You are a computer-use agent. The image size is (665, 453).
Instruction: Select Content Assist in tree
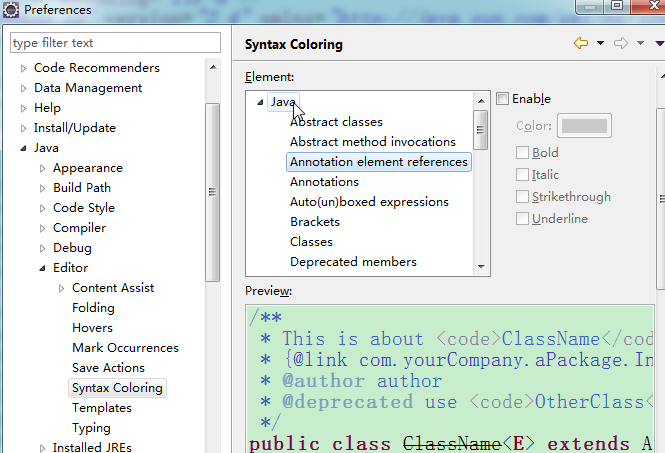[x=113, y=288]
